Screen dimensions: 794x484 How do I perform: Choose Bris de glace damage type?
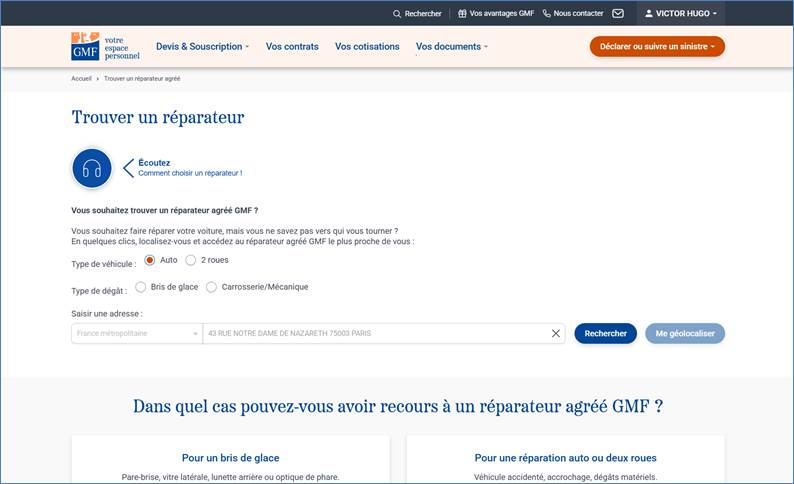140,287
